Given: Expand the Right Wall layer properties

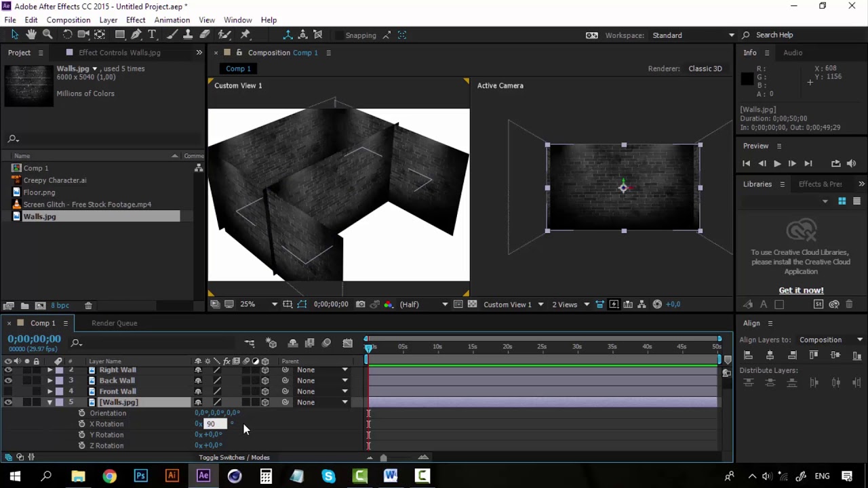Looking at the screenshot, I should point(50,370).
